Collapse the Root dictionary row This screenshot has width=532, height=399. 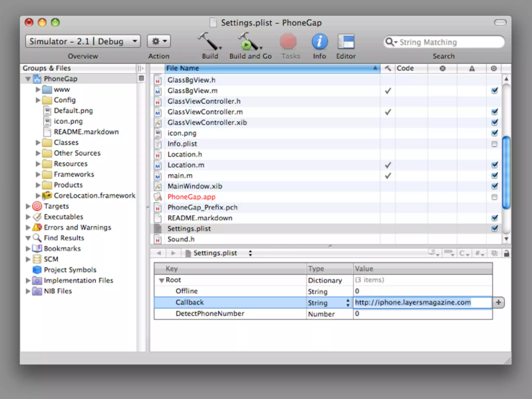(x=162, y=280)
